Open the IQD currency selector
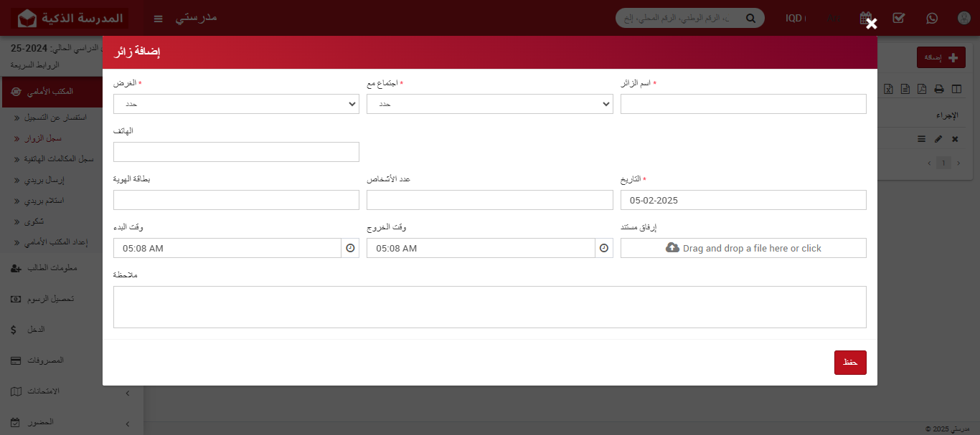 (795, 18)
